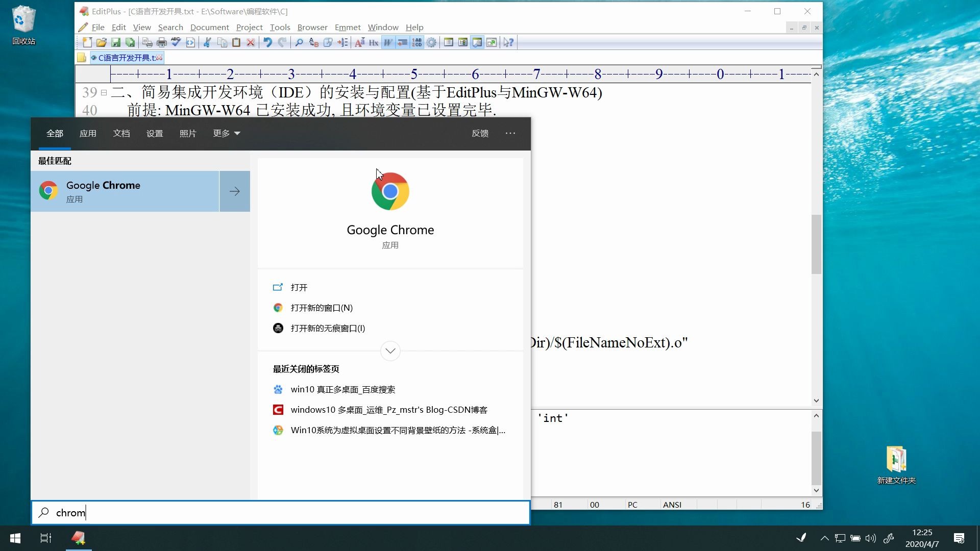This screenshot has height=551, width=980.
Task: Click the EditPlus open file toolbar icon
Action: [x=101, y=42]
